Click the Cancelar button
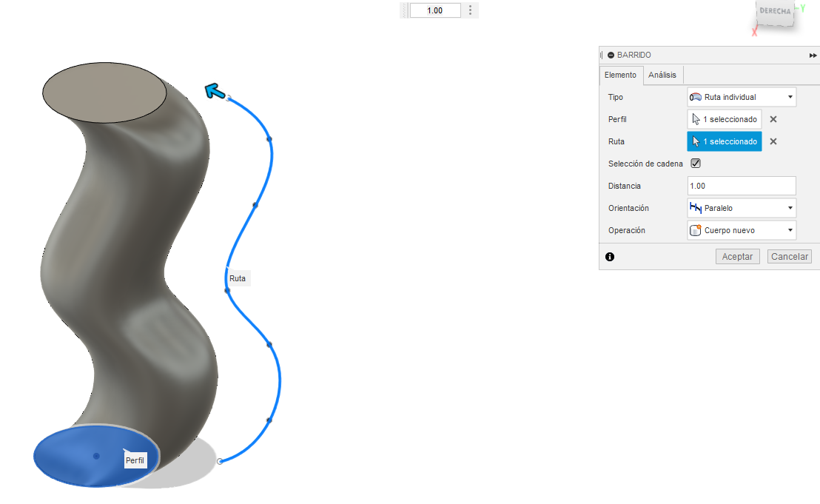Image resolution: width=820 pixels, height=504 pixels. (790, 257)
